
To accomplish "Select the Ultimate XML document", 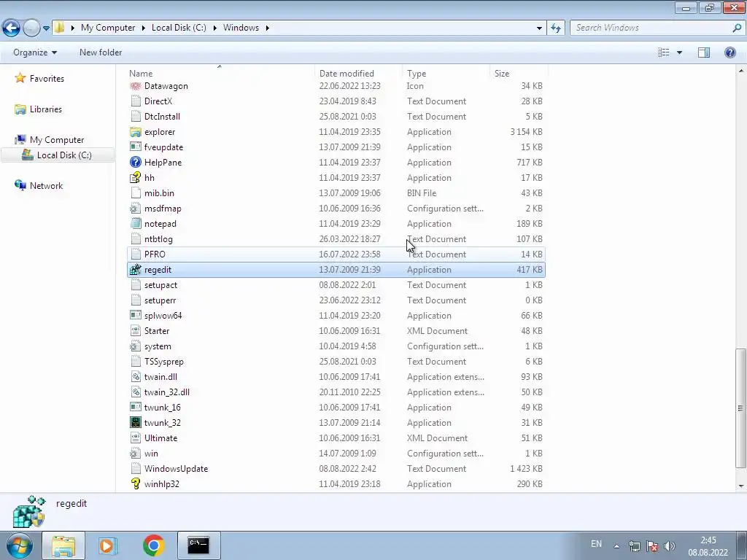I will [x=336, y=438].
